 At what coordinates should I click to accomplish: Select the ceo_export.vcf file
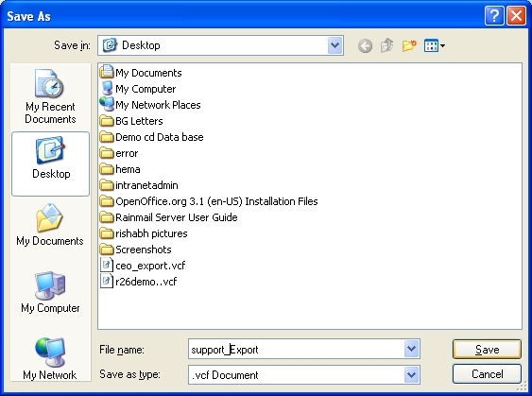pos(143,266)
